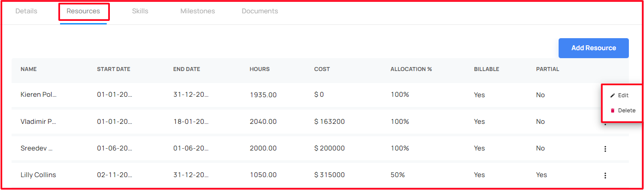Click the 50% allocation value

tap(398, 175)
